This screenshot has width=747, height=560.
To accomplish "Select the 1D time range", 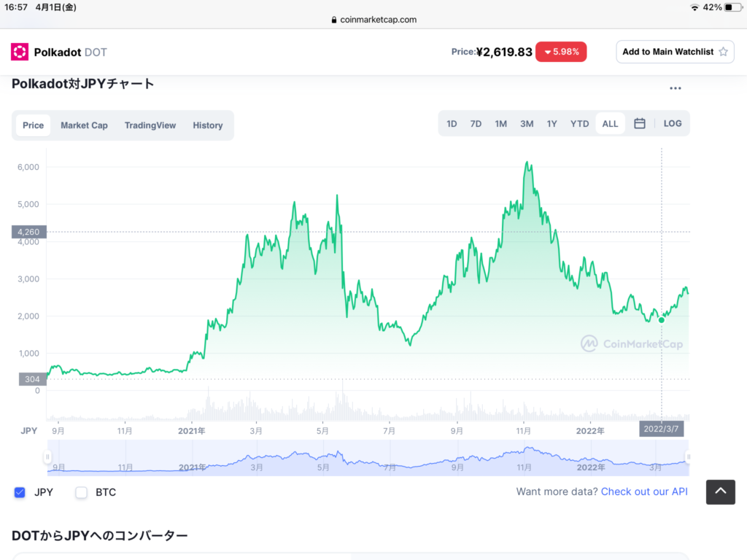I will [452, 124].
